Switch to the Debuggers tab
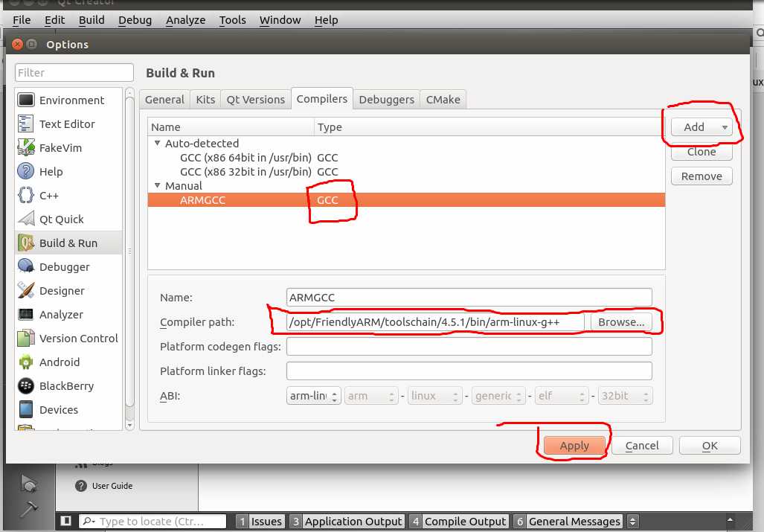Viewport: 764px width, 532px height. click(x=386, y=100)
